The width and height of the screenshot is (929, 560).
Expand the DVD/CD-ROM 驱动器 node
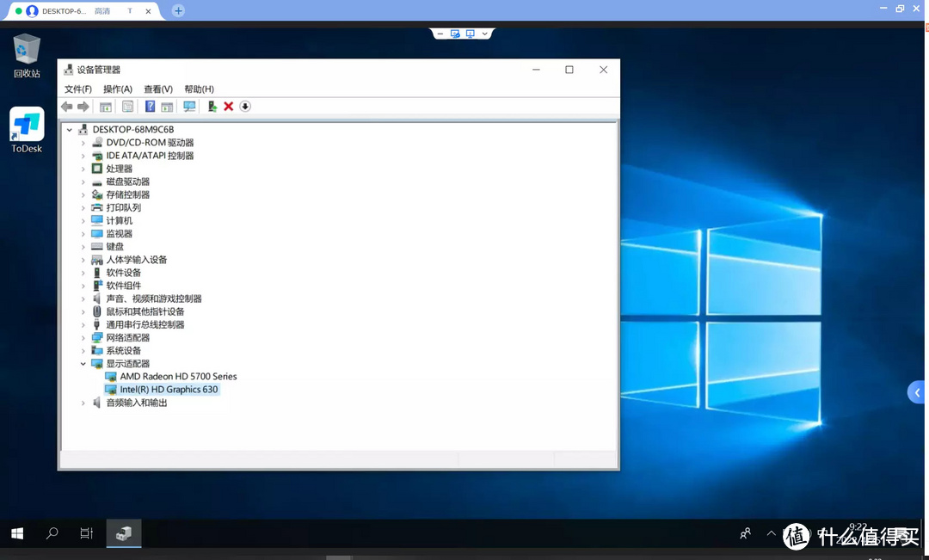tap(83, 142)
